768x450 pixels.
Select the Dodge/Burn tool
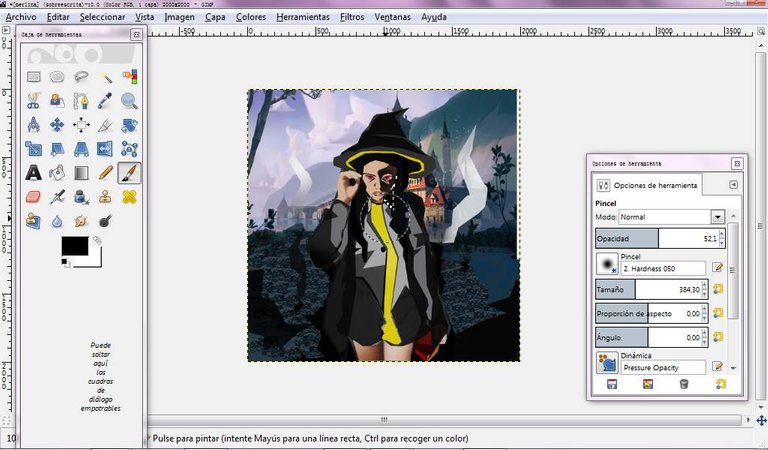(105, 221)
